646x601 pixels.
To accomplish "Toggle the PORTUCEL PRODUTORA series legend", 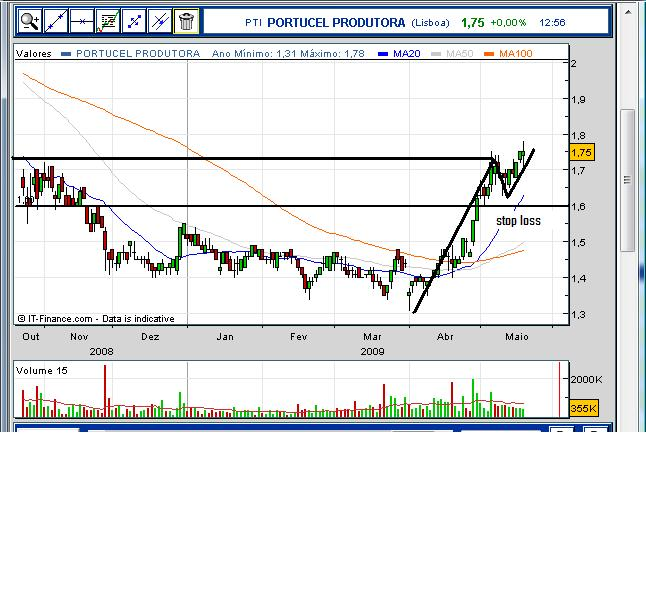I will pos(131,54).
